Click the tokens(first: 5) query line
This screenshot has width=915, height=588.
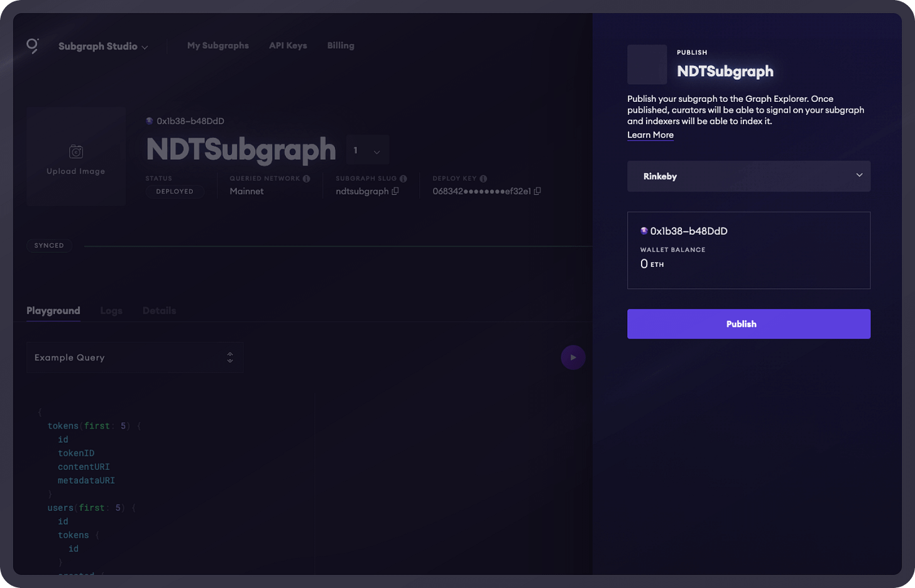(94, 426)
